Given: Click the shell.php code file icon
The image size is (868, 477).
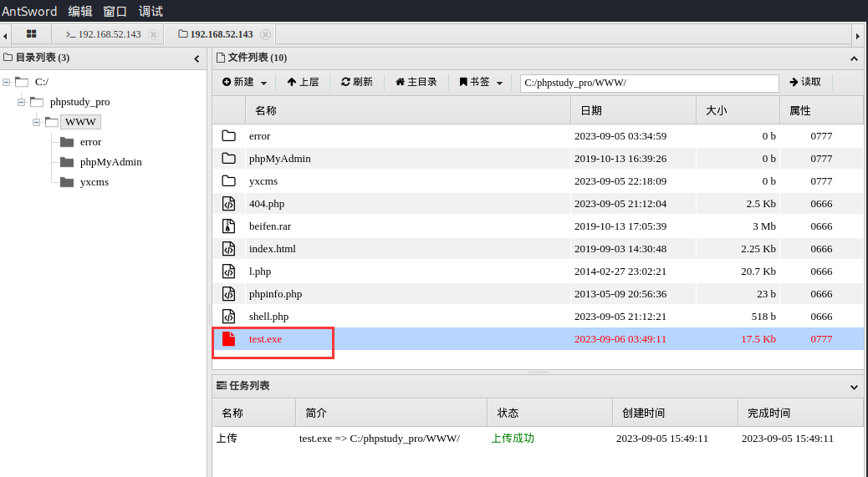Looking at the screenshot, I should tap(228, 317).
